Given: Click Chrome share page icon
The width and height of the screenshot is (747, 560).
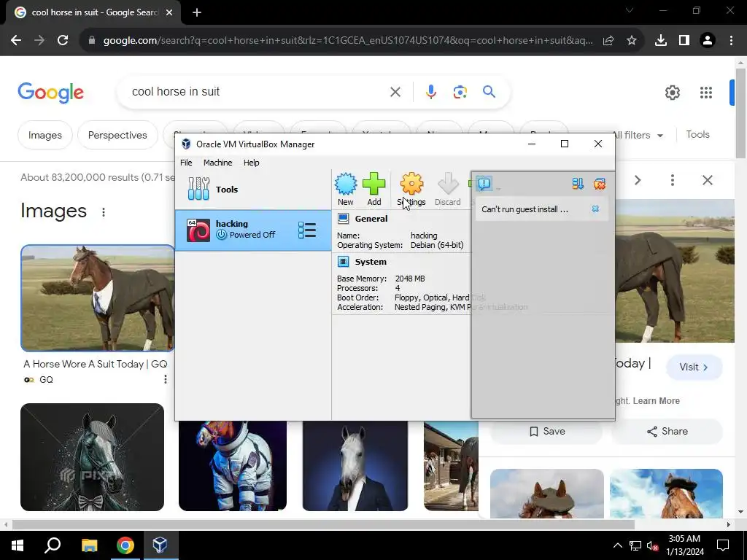Looking at the screenshot, I should (x=608, y=41).
